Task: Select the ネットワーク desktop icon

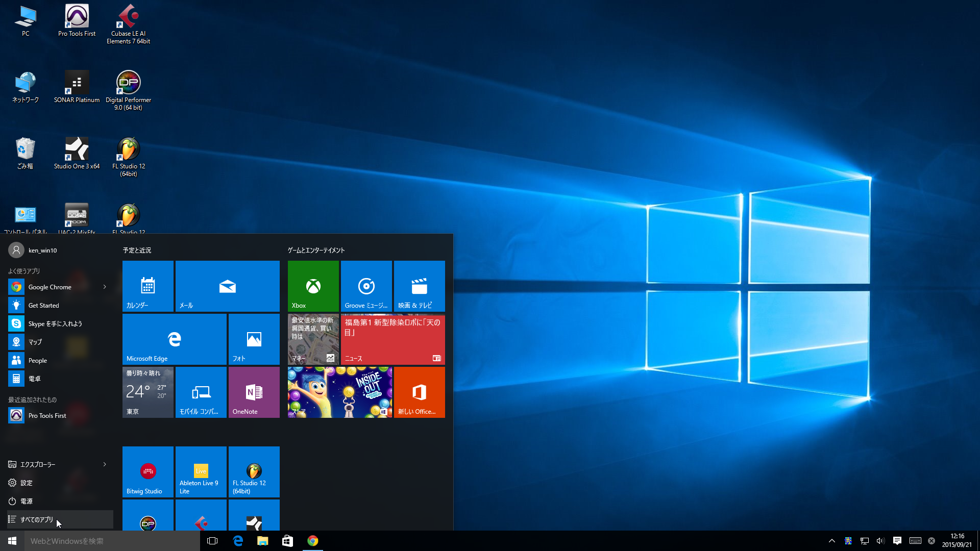Action: pyautogui.click(x=26, y=87)
